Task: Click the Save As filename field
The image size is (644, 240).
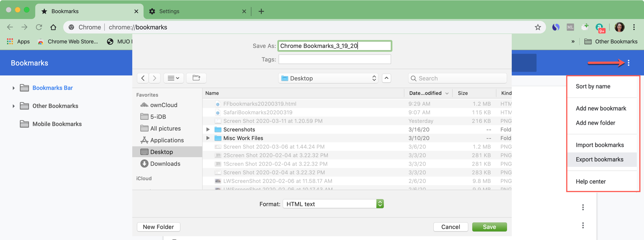Action: (335, 46)
